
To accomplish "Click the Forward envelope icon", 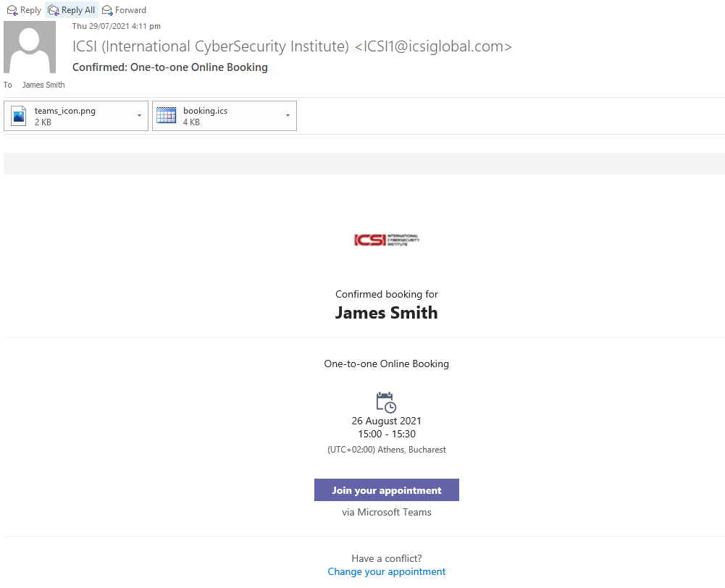I will (107, 10).
